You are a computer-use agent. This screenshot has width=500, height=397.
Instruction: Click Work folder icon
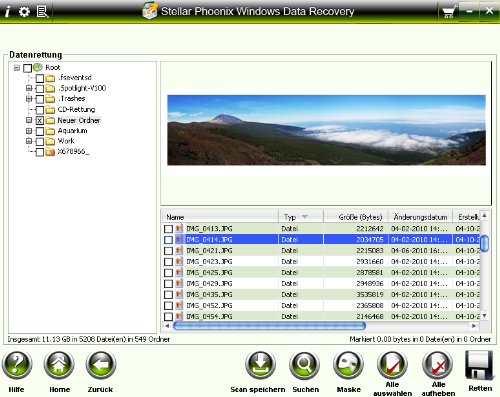50,141
